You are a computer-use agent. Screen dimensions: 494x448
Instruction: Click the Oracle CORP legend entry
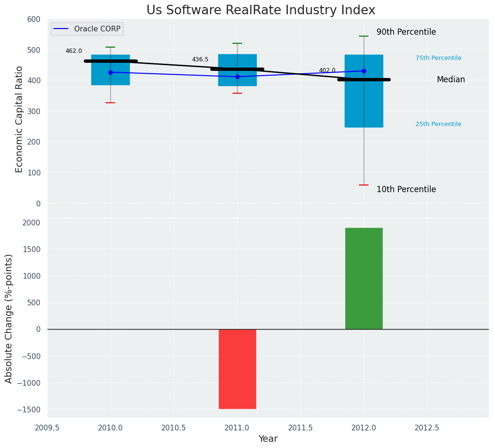click(x=97, y=29)
